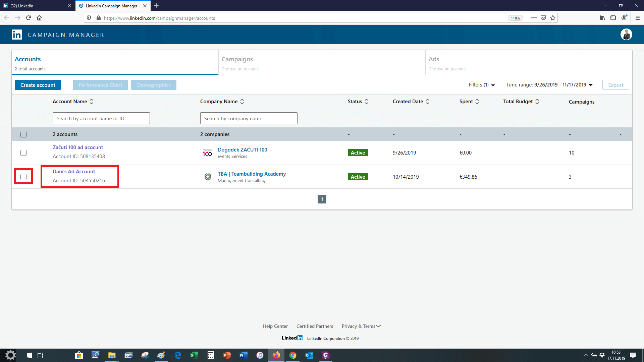Expand the Filters (1) dropdown

tap(482, 85)
